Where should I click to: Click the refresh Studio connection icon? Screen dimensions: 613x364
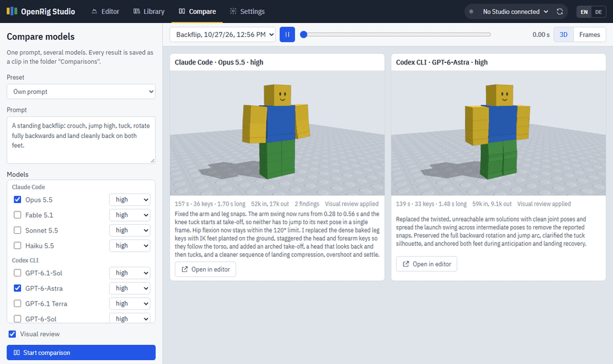(560, 11)
